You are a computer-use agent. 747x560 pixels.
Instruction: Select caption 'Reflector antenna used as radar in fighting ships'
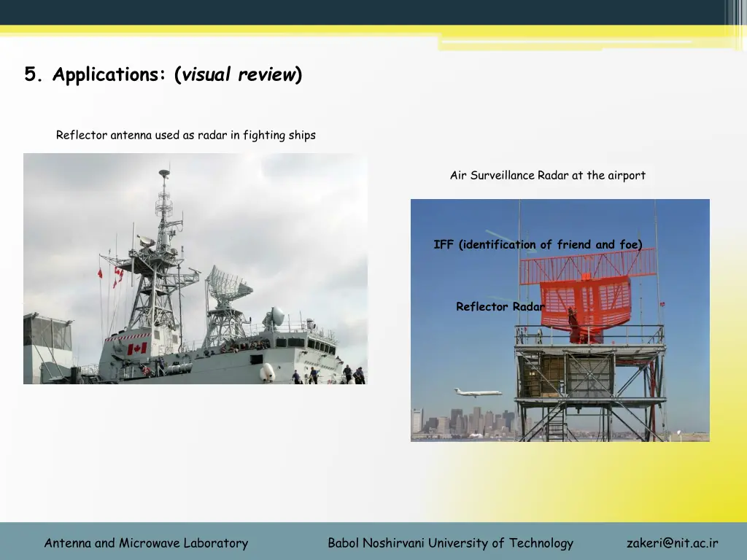[x=186, y=135]
